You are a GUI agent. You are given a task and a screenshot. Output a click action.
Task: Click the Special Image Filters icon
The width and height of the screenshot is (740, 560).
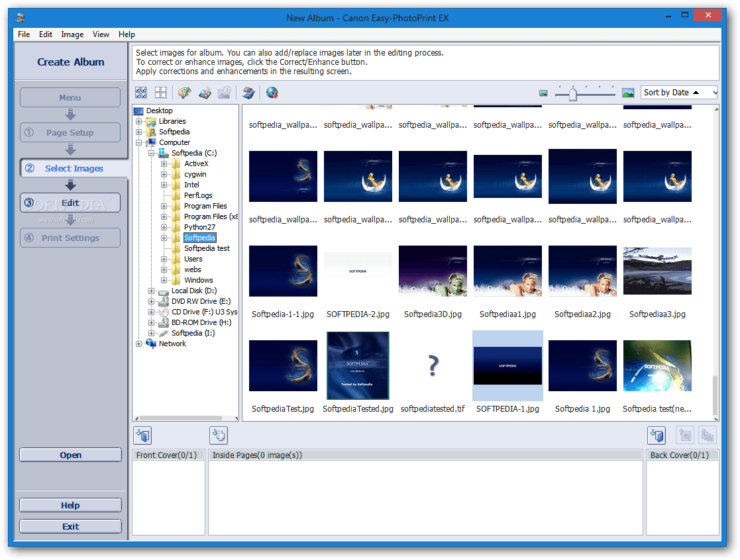click(205, 93)
